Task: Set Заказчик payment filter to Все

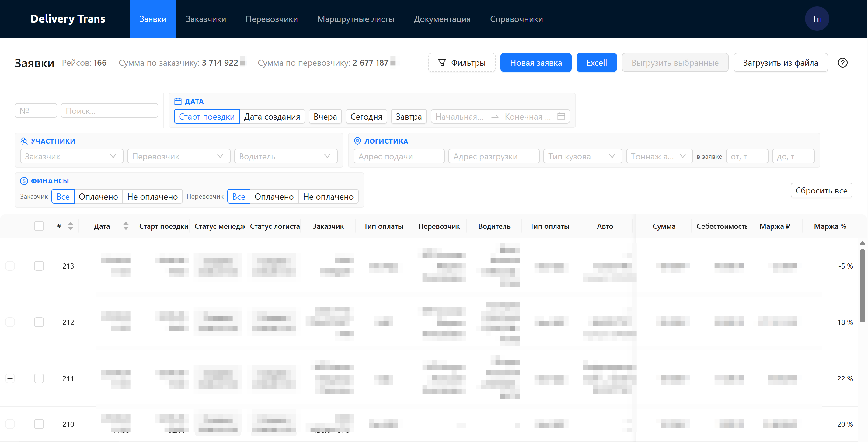Action: click(63, 197)
